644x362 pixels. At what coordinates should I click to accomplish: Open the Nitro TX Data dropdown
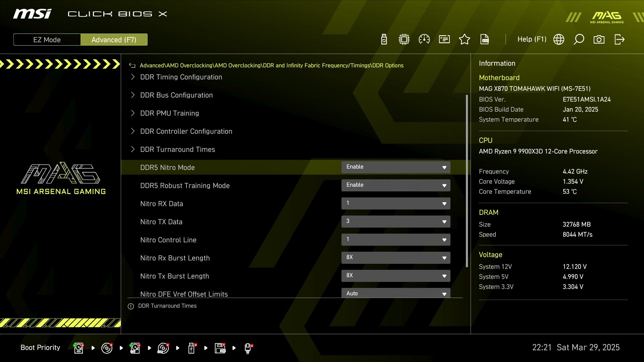click(x=396, y=222)
